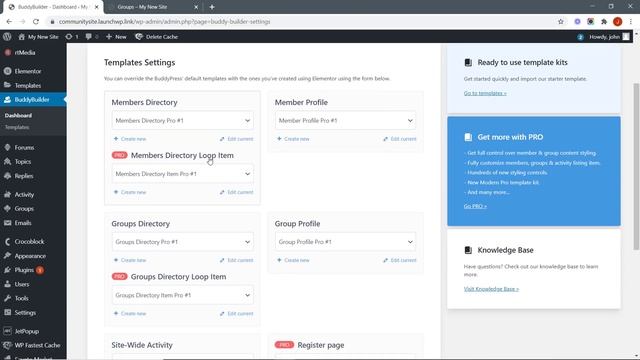640x360 pixels.
Task: Click Create new under Members Directory
Action: coord(130,139)
